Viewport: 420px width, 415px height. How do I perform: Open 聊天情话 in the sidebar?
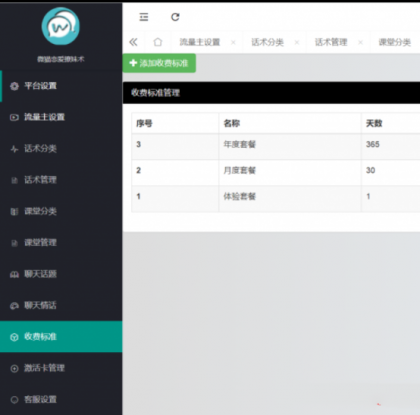coord(61,305)
